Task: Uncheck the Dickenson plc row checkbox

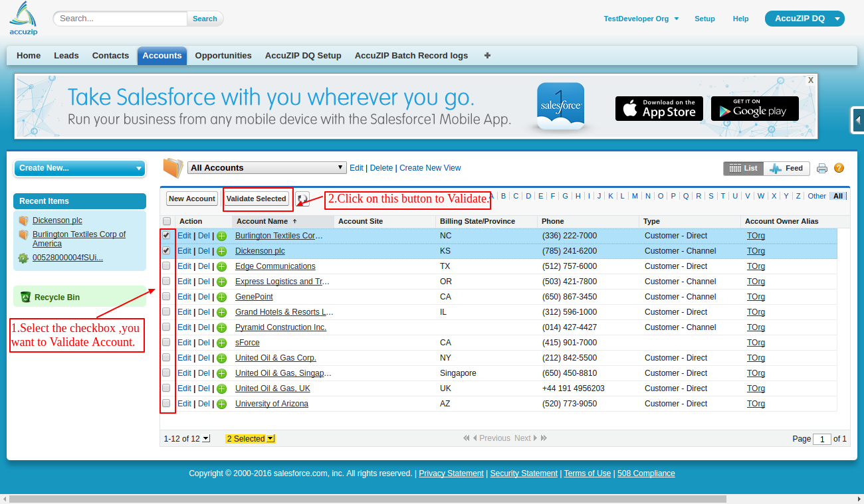Action: (x=166, y=250)
